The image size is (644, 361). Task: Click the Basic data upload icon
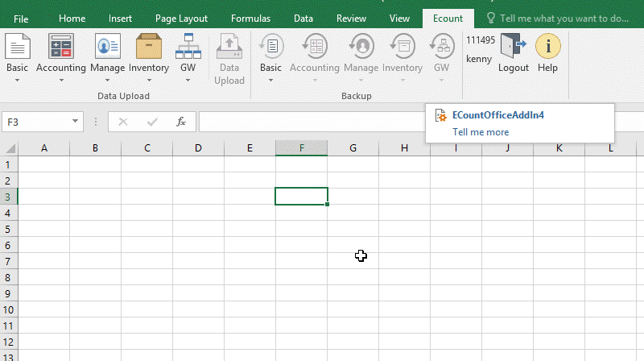[17, 46]
